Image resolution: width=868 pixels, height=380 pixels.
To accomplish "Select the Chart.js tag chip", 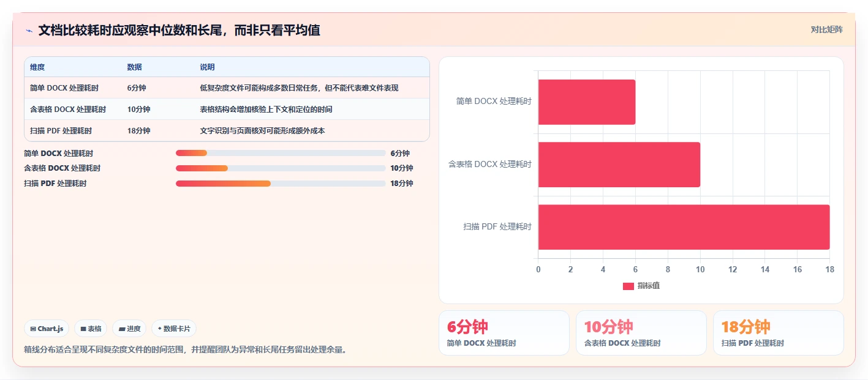I will (47, 329).
